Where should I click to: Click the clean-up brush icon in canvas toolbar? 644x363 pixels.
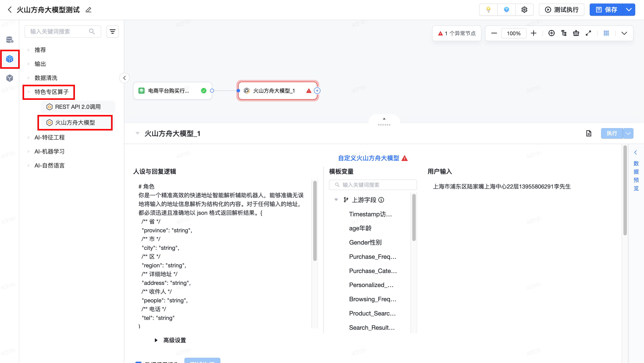pos(576,33)
